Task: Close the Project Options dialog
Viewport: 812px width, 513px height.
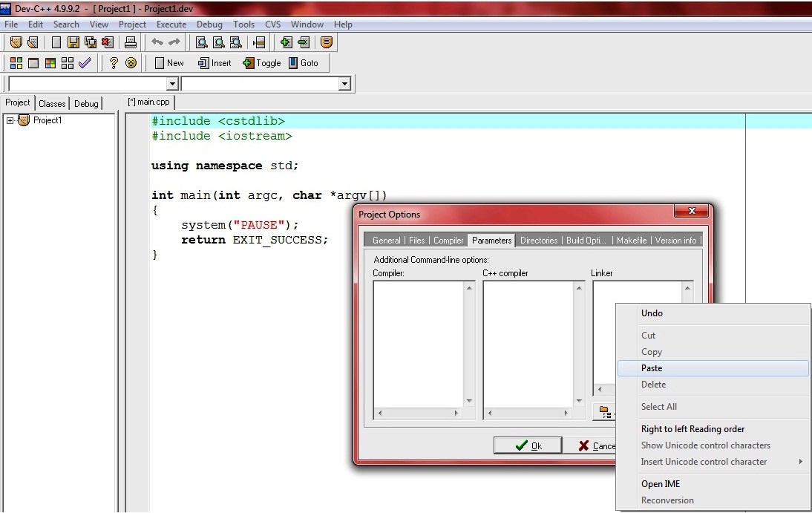Action: tap(692, 211)
